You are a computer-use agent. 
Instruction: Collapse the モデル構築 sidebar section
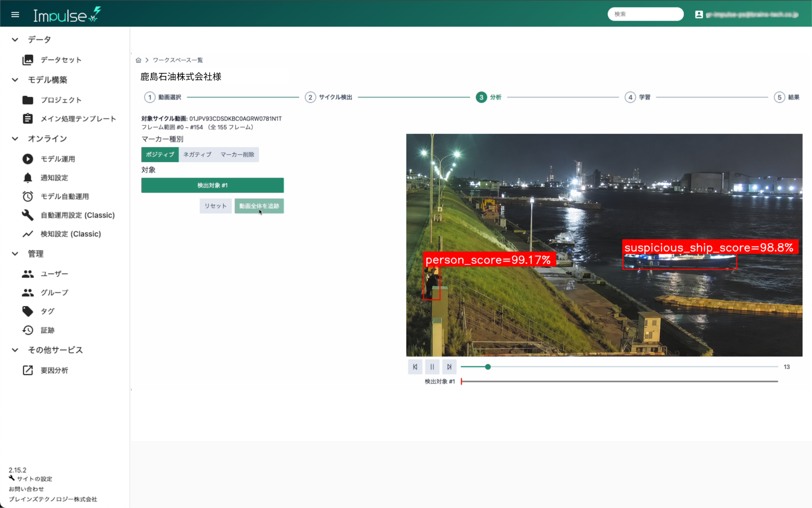pyautogui.click(x=15, y=80)
